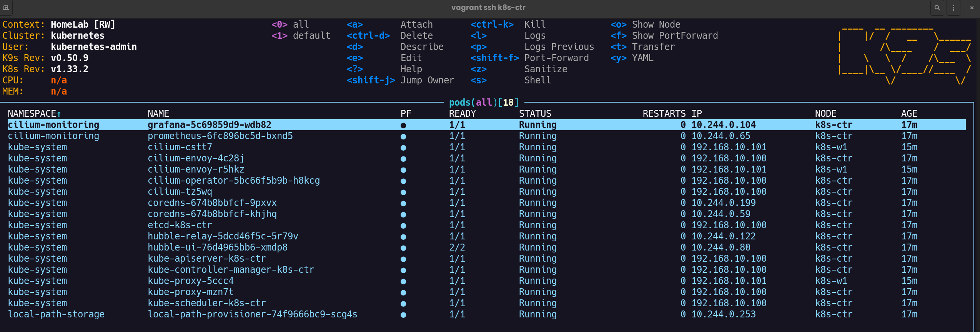Screen dimensions: 980x332
Task: Click the Delete shortcut hint
Action: click(390, 36)
